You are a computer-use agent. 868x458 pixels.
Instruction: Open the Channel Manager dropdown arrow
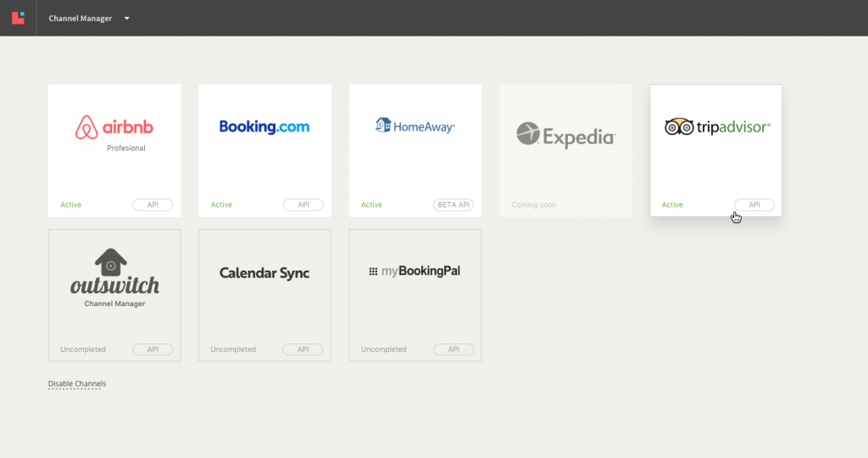coord(127,19)
